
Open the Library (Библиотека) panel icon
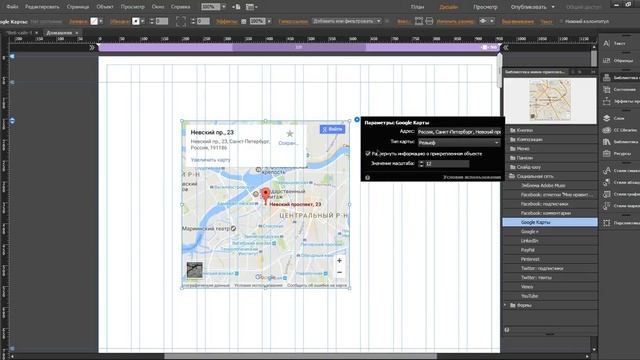coord(607,142)
